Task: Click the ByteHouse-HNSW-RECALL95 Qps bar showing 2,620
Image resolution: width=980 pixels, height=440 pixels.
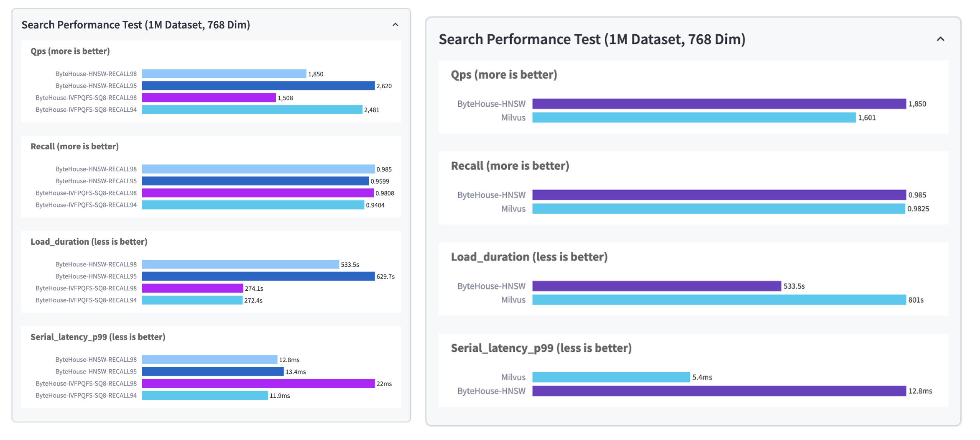Action: [258, 86]
